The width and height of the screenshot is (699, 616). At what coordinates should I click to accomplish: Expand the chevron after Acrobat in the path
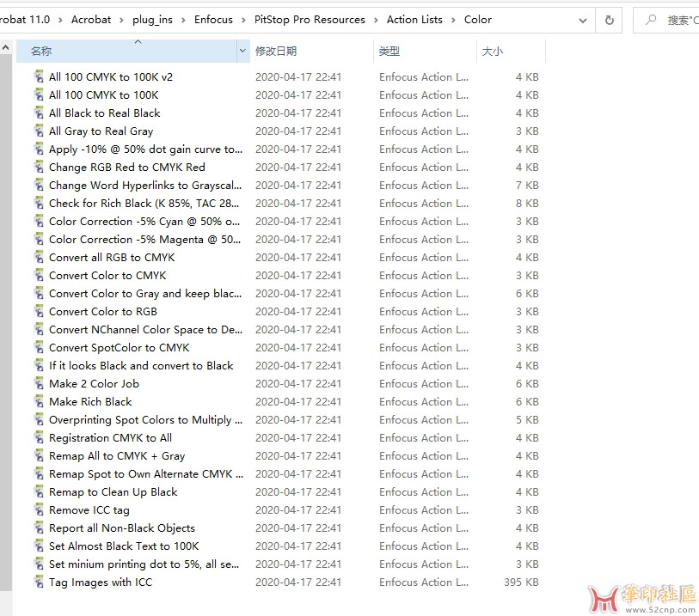121,20
